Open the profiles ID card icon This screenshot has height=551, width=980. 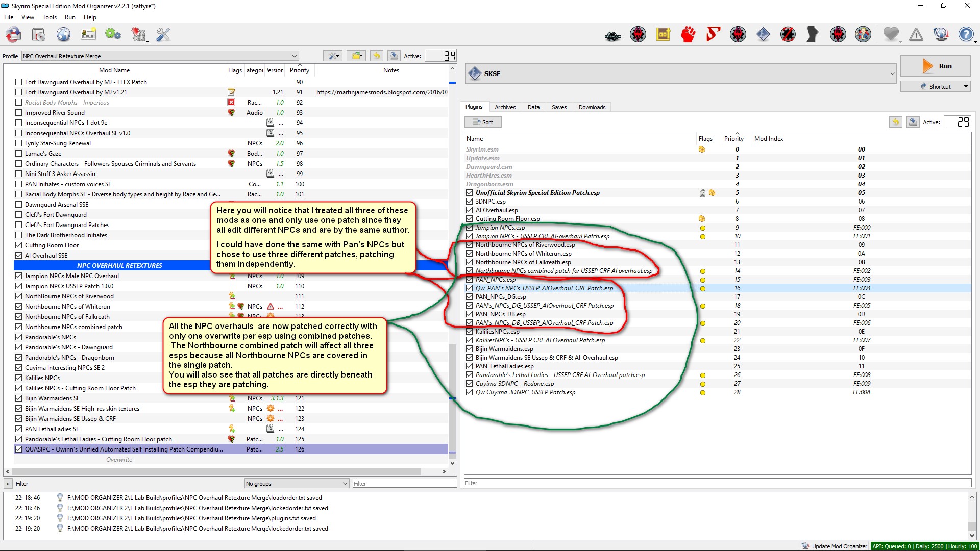(88, 35)
